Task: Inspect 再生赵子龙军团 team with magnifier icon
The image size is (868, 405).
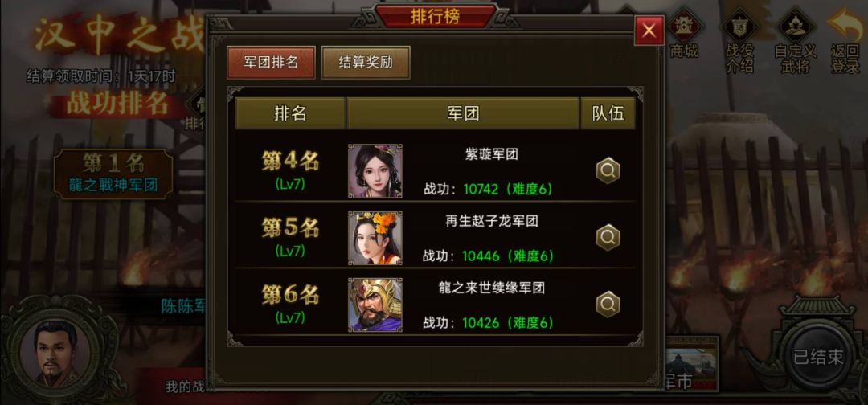Action: (x=608, y=237)
